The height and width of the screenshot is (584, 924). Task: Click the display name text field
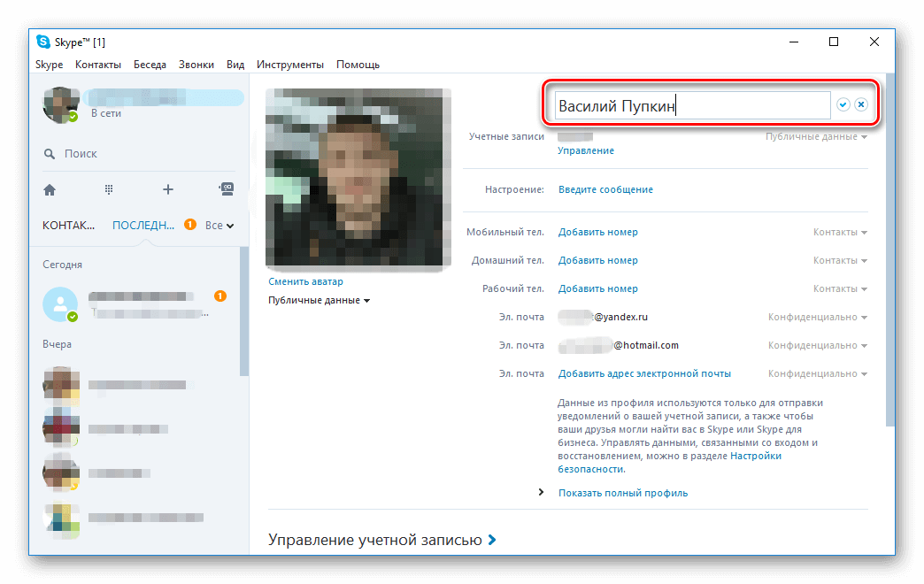pyautogui.click(x=690, y=106)
